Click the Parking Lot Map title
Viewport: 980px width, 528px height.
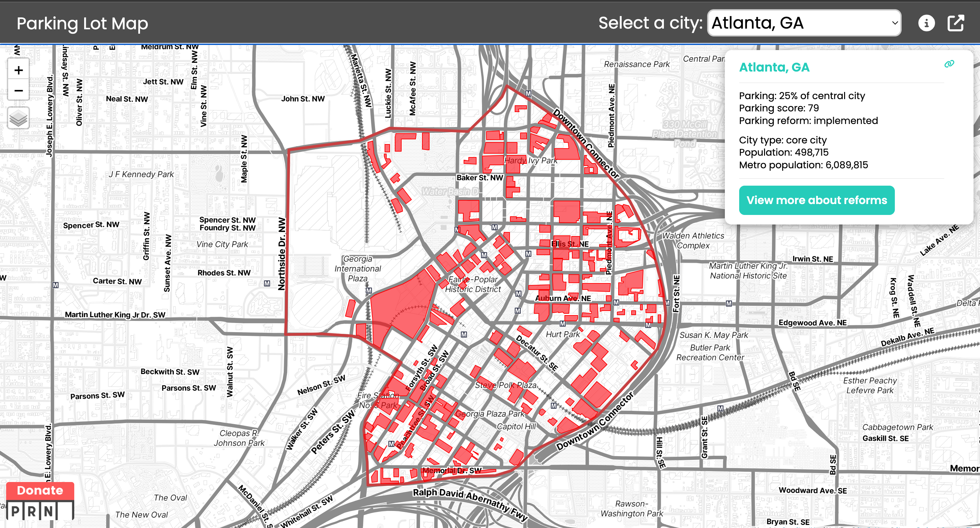(82, 24)
